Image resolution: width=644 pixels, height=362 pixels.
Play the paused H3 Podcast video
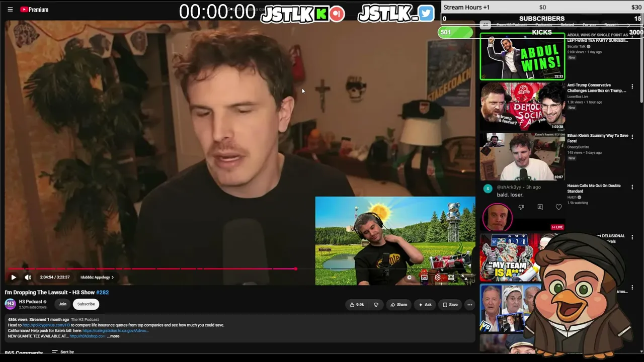tap(14, 277)
